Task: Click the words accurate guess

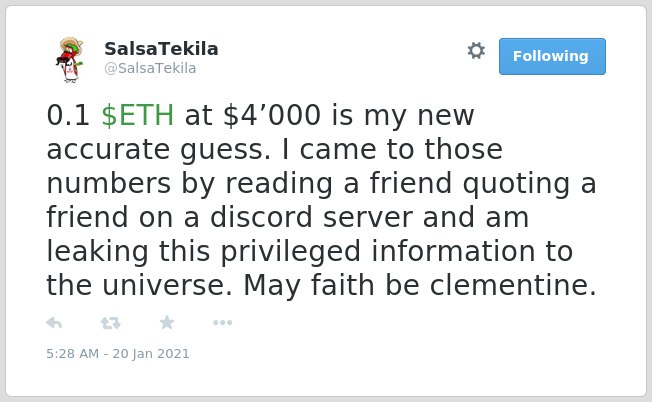Action: [158, 150]
